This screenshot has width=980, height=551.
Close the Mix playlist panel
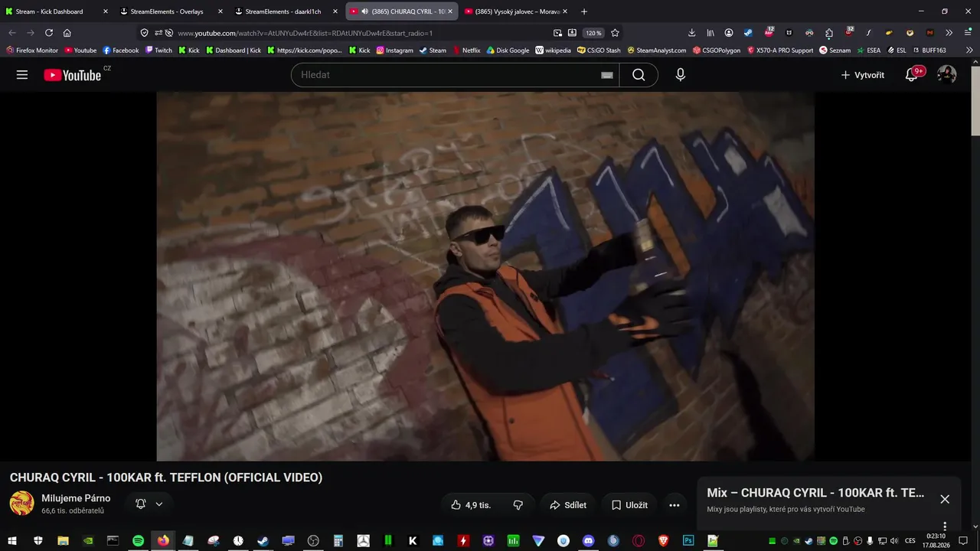tap(945, 499)
